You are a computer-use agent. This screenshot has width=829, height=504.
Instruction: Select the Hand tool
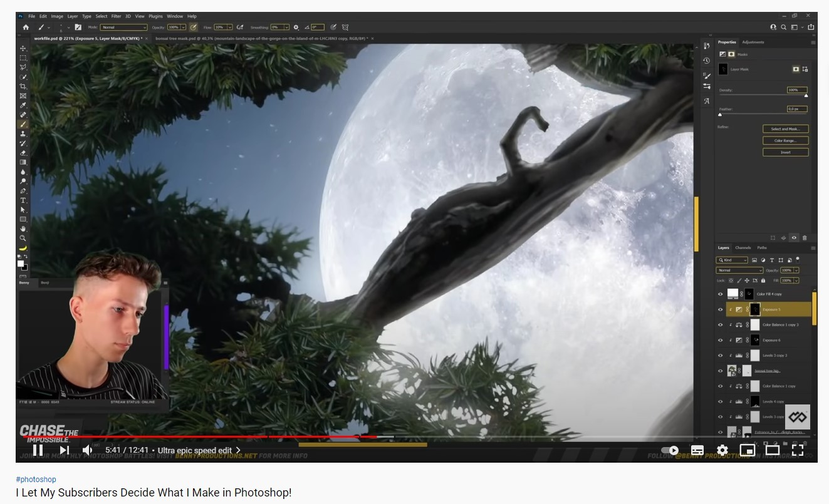coord(23,229)
